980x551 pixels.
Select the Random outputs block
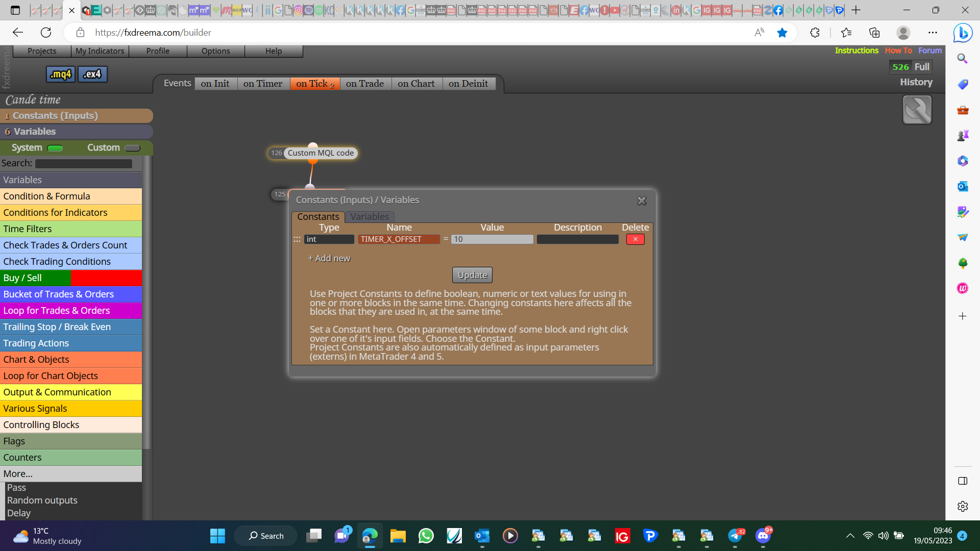click(x=42, y=500)
